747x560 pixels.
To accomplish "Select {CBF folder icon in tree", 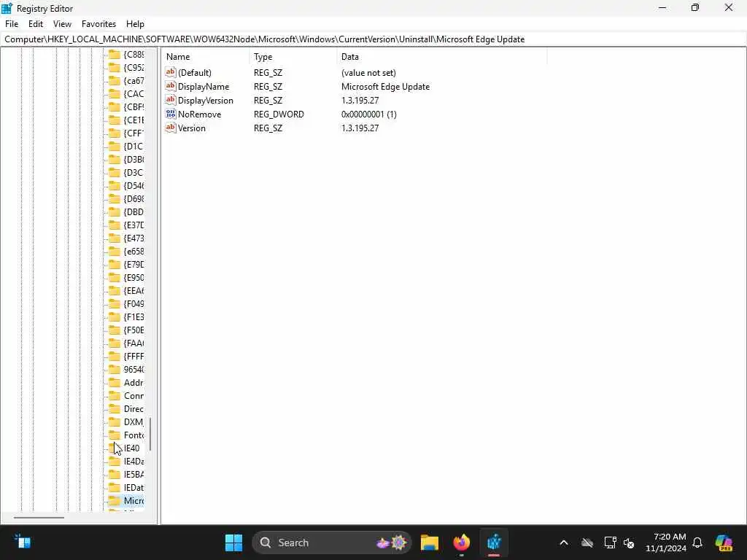I will click(115, 106).
